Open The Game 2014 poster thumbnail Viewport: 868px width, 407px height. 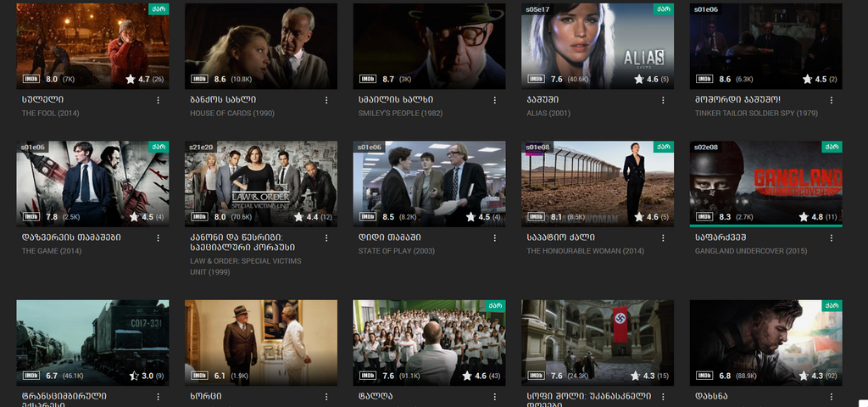pos(93,184)
